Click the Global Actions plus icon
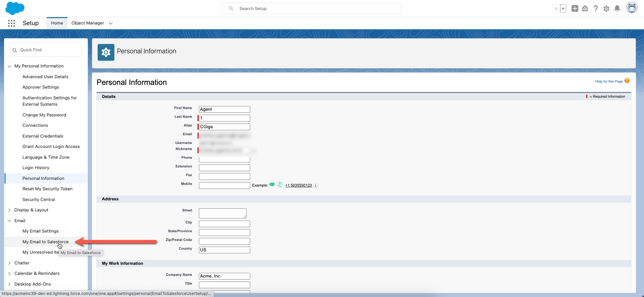 [575, 9]
